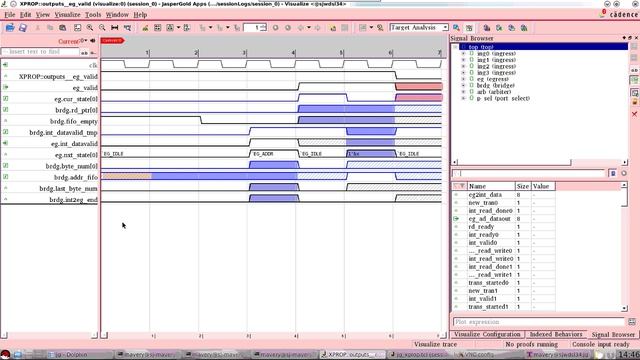Select the ing2 (ingress) tree item
Image resolution: width=640 pixels, height=360 pixels.
496,66
